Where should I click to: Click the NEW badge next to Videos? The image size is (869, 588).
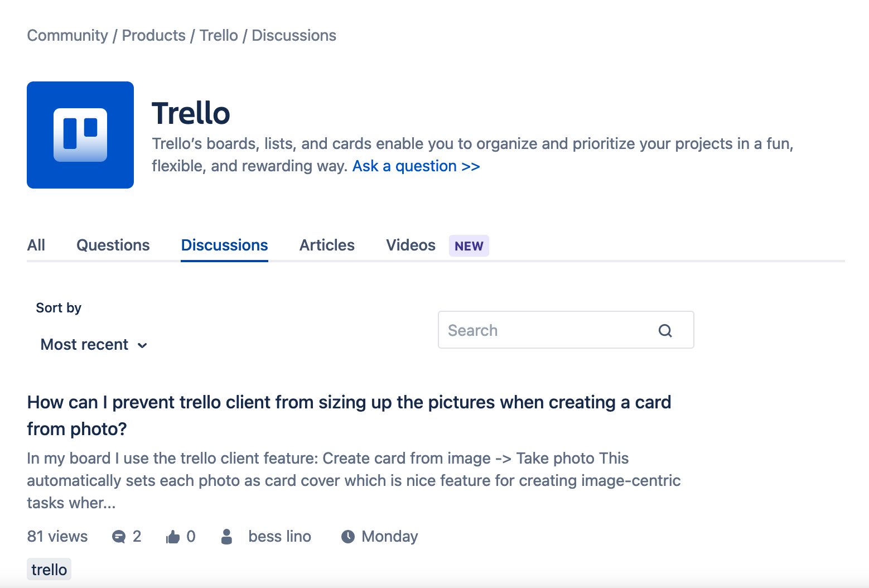(x=469, y=246)
